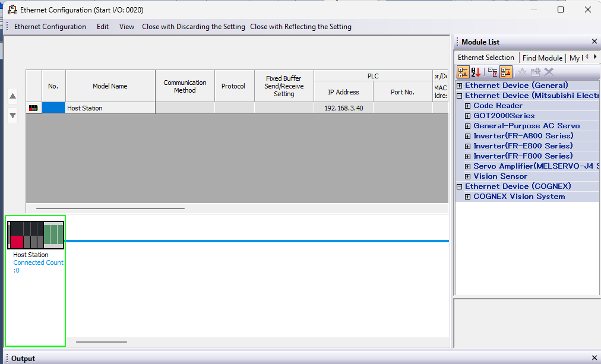
Task: Expand the Vision Sensor tree node
Action: click(468, 176)
